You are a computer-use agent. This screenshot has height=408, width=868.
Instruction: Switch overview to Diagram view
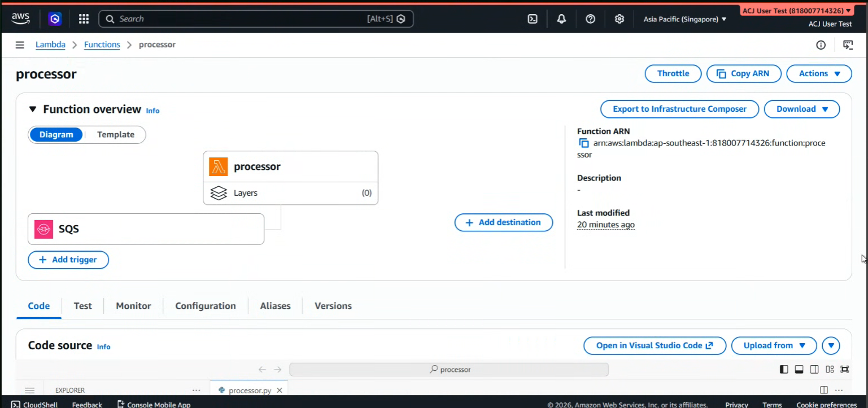click(x=56, y=135)
